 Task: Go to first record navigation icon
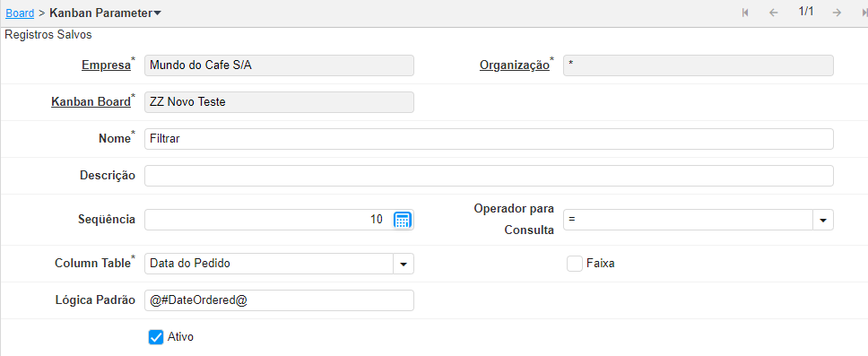point(745,13)
